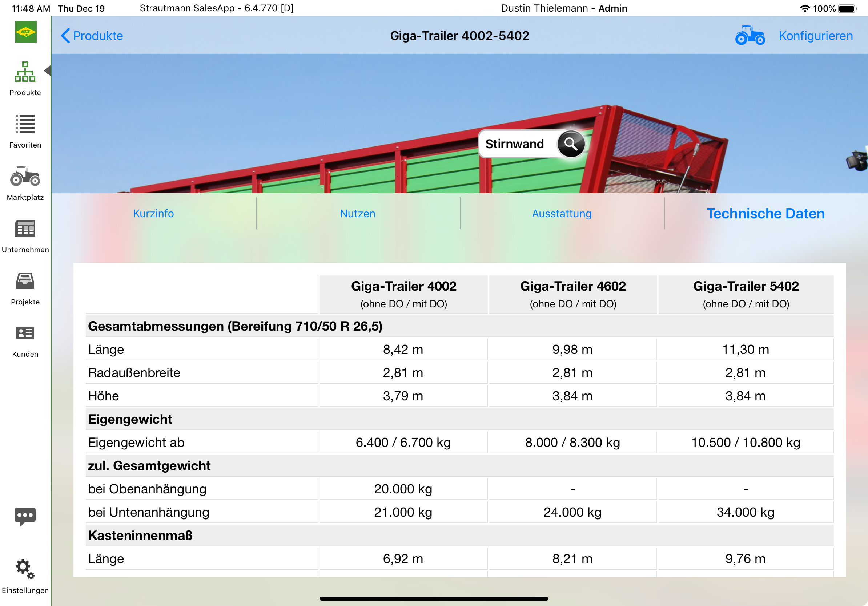This screenshot has height=606, width=868.
Task: Open the Kunden contacts section
Action: pos(25,341)
